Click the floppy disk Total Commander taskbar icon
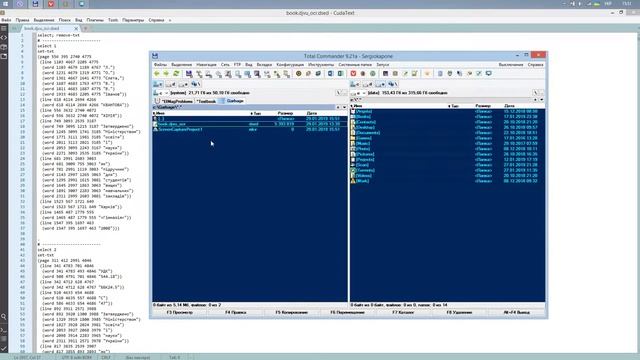 pyautogui.click(x=36, y=4)
